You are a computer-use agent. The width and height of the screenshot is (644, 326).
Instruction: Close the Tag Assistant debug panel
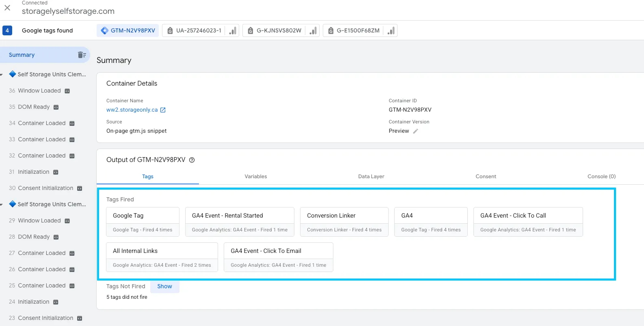7,8
